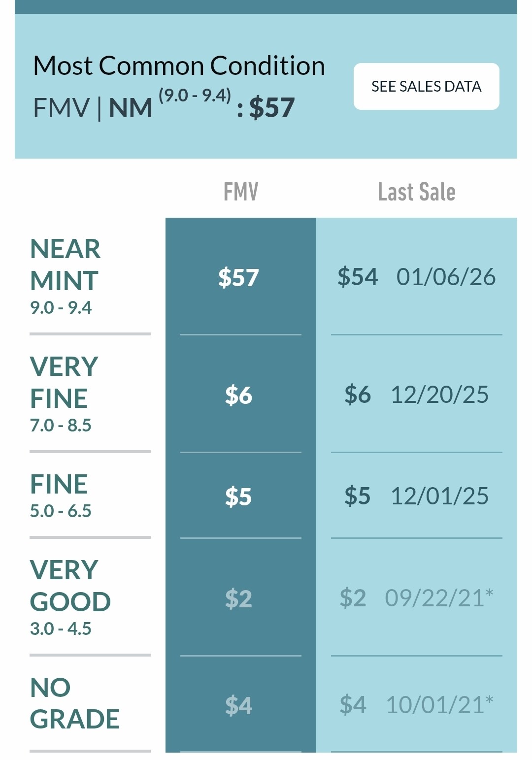Image resolution: width=532 pixels, height=760 pixels.
Task: Click the Last Sale column header
Action: [x=416, y=192]
